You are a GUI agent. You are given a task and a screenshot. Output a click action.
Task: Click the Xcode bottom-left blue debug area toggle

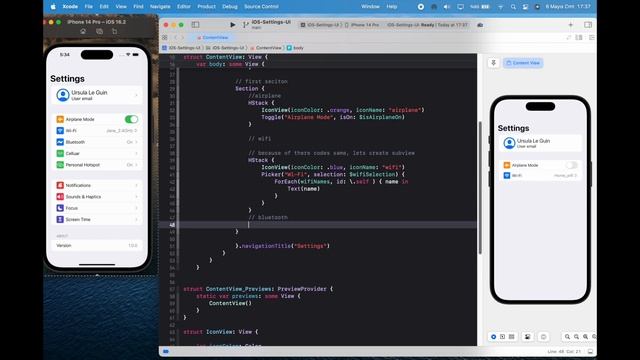coord(166,351)
